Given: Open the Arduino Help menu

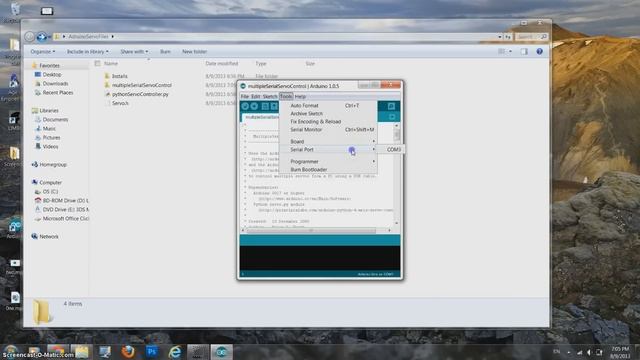Looking at the screenshot, I should coord(300,97).
